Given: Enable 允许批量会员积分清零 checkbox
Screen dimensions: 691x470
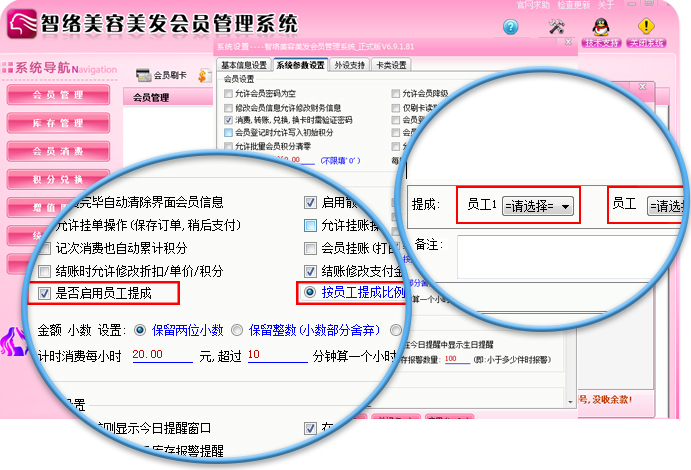Looking at the screenshot, I should (x=228, y=146).
